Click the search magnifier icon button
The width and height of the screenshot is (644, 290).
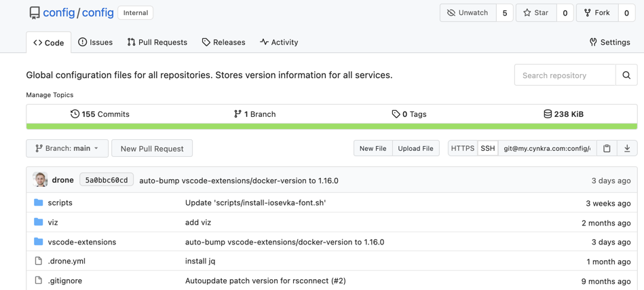pyautogui.click(x=626, y=75)
